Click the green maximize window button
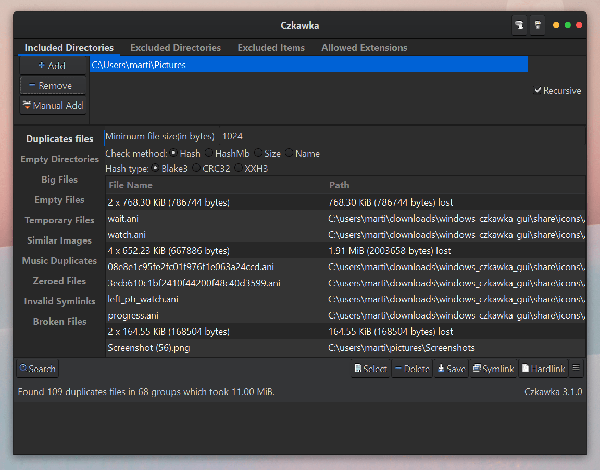The width and height of the screenshot is (600, 470). (x=568, y=25)
